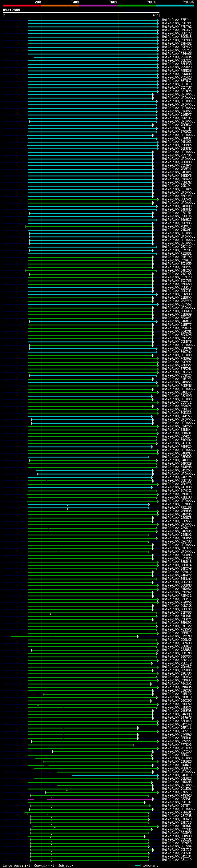This screenshot has width=197, height=868.
Task: Select the UniRef100_C4QHW7 label
Action: coord(176,826)
